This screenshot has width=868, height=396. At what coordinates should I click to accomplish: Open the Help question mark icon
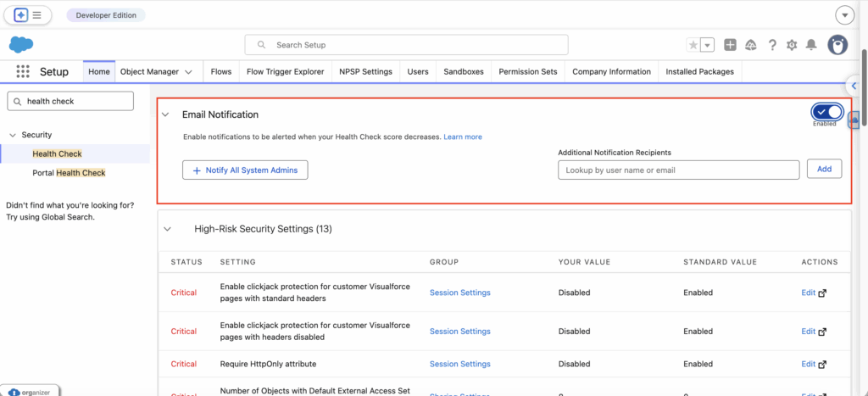tap(772, 45)
